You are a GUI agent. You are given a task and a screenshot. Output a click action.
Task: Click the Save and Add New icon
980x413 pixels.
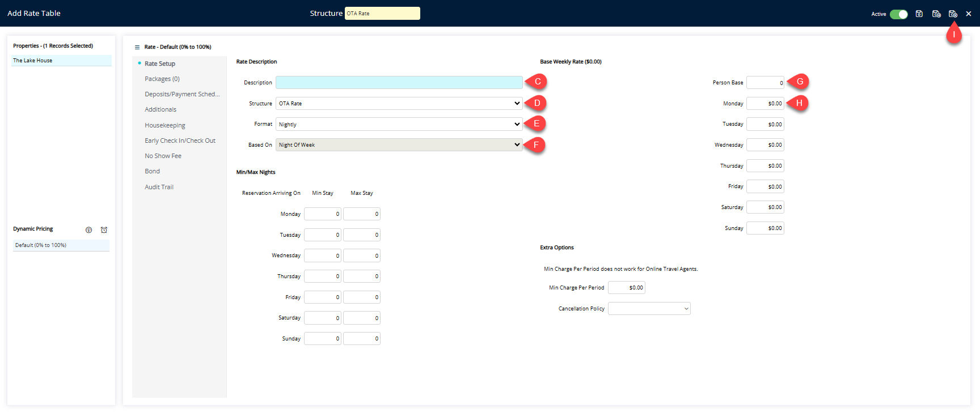coord(936,14)
